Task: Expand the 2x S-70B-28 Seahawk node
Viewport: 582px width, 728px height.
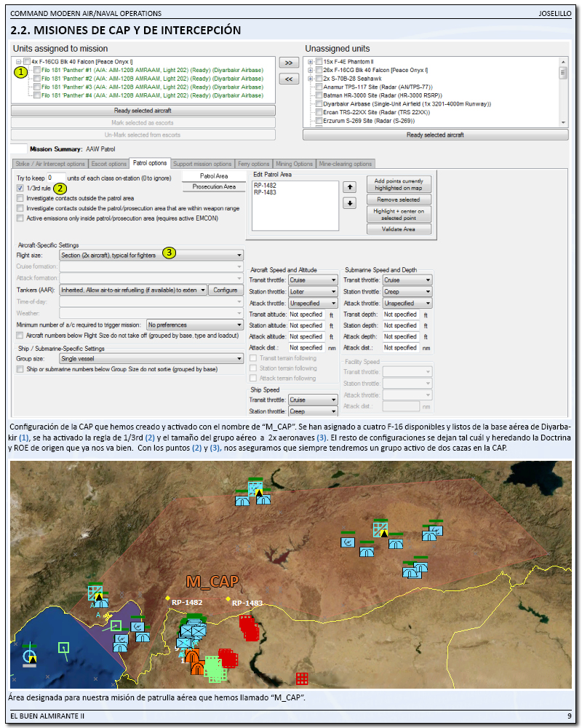Action: point(311,79)
